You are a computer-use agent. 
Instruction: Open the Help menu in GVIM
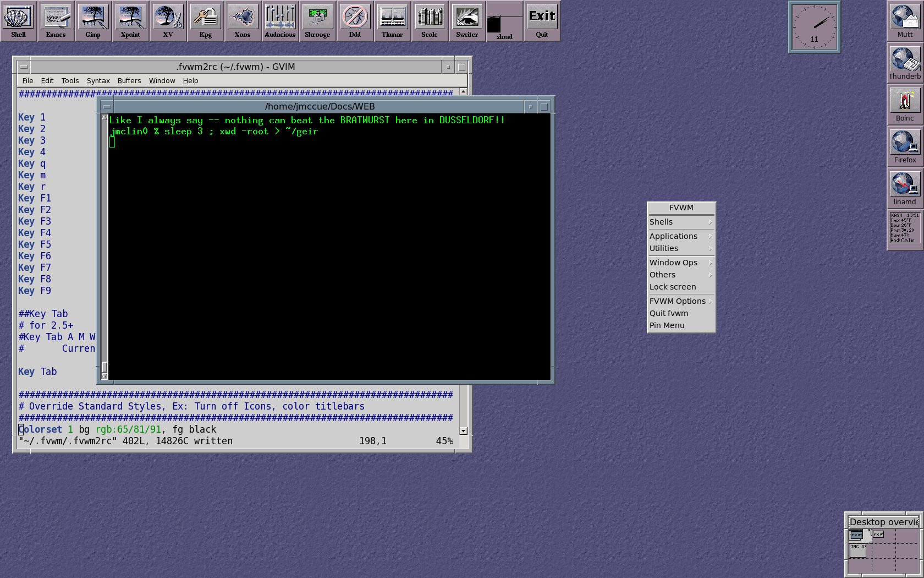(x=191, y=80)
